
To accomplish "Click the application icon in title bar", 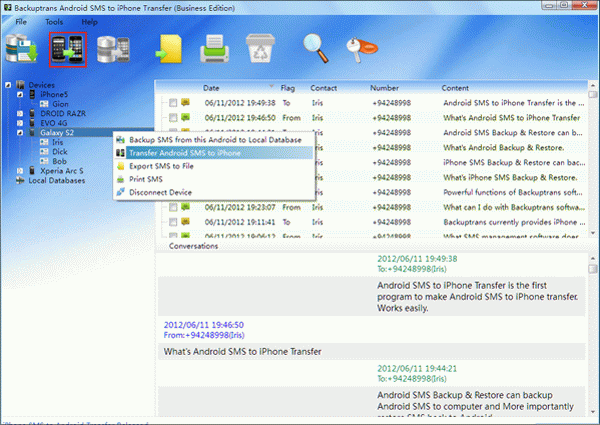I will coord(7,7).
